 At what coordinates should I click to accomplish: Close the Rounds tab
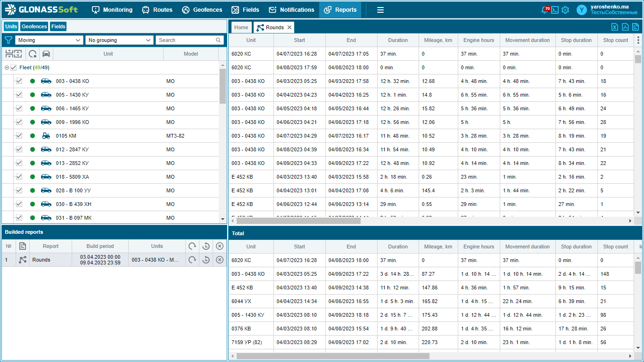[289, 27]
